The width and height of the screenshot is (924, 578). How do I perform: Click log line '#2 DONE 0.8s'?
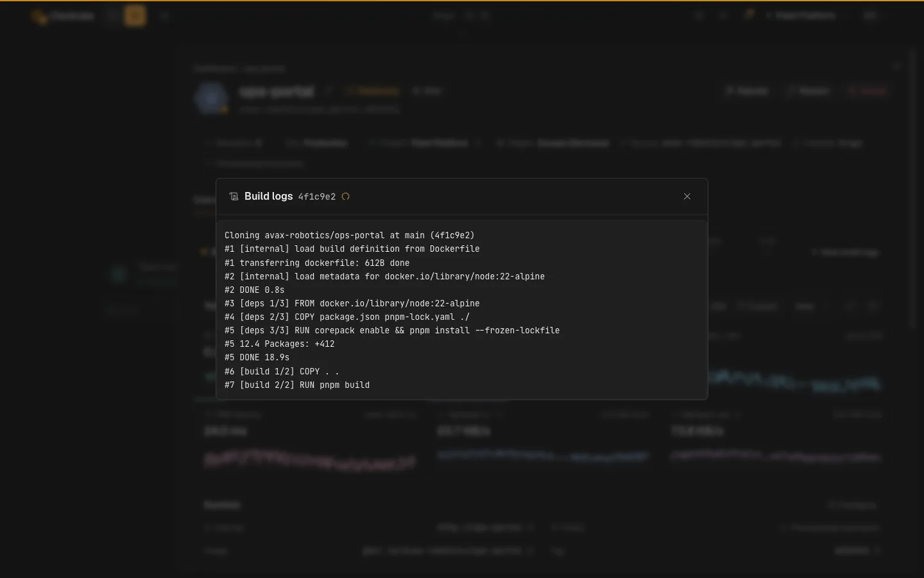point(255,290)
